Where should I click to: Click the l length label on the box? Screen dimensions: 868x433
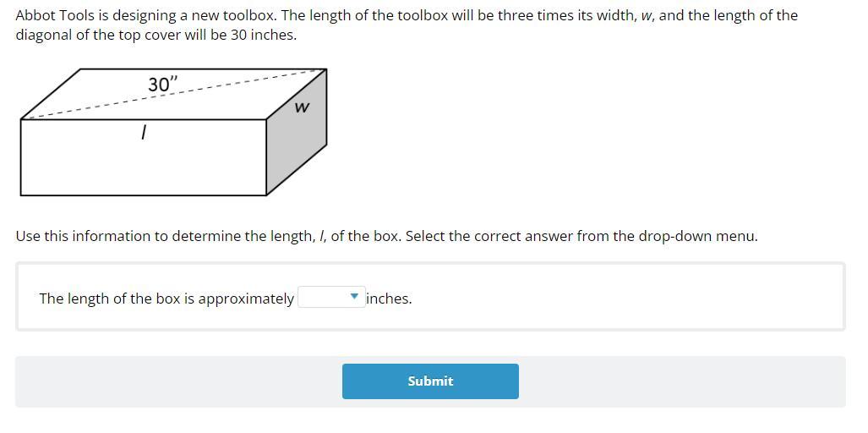tap(143, 132)
